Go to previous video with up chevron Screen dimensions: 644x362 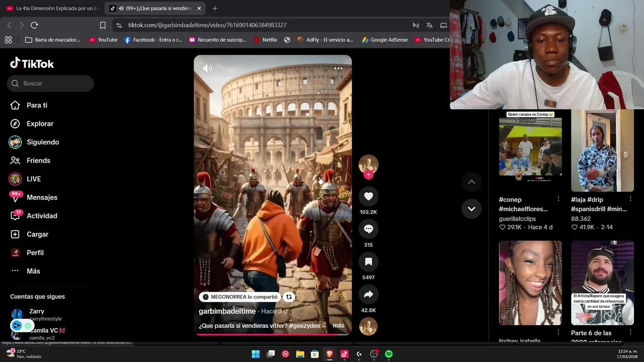click(471, 182)
